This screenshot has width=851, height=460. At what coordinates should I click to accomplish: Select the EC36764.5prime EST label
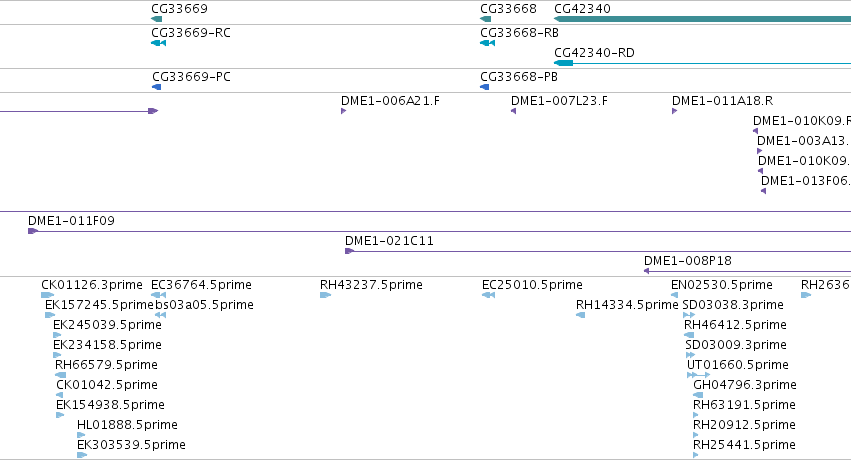[x=201, y=285]
